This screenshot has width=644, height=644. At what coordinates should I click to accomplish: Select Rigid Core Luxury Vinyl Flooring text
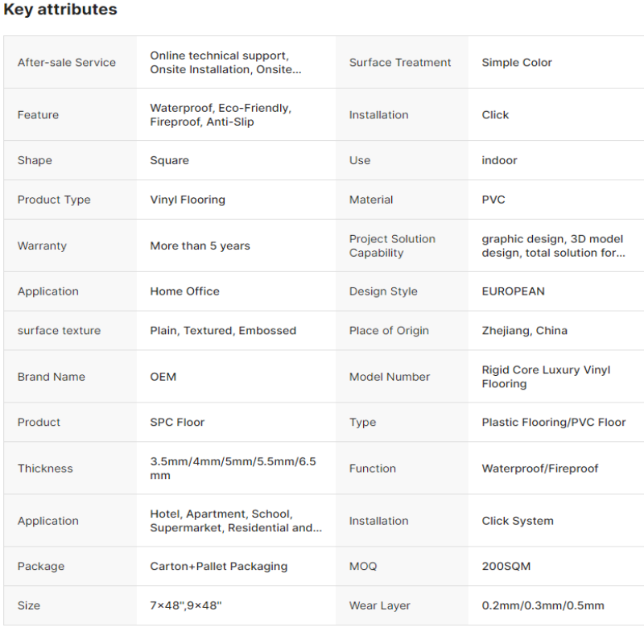coord(546,377)
